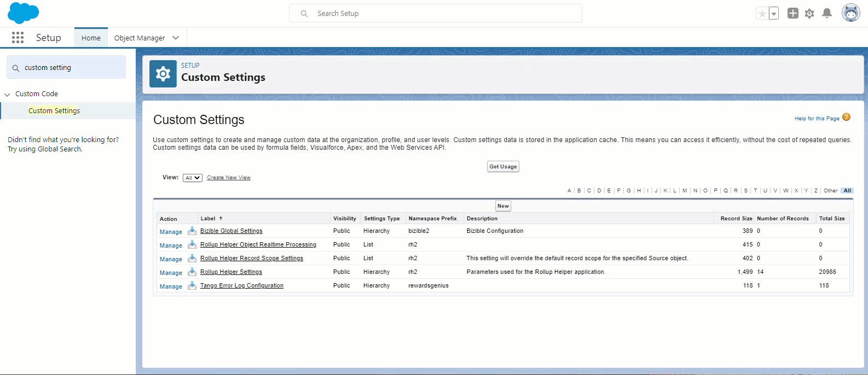The image size is (868, 375).
Task: Open the Rollup Helper Settings link
Action: [x=231, y=272]
